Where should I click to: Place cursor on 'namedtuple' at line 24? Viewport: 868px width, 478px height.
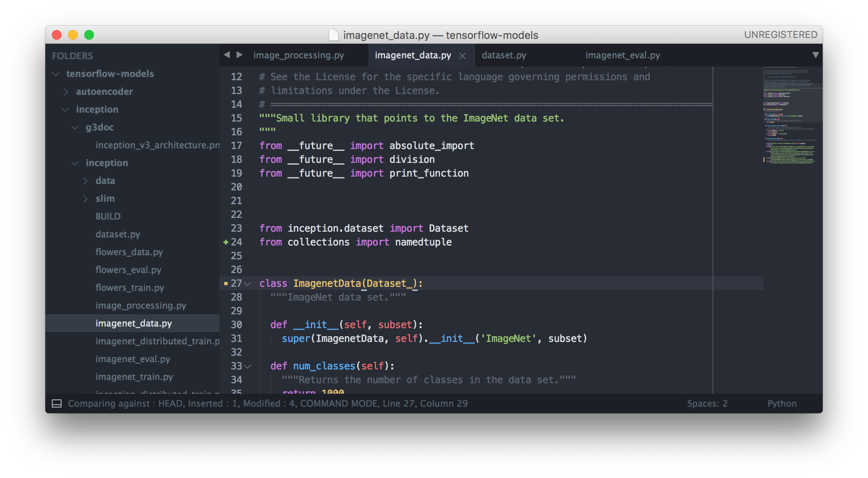423,242
